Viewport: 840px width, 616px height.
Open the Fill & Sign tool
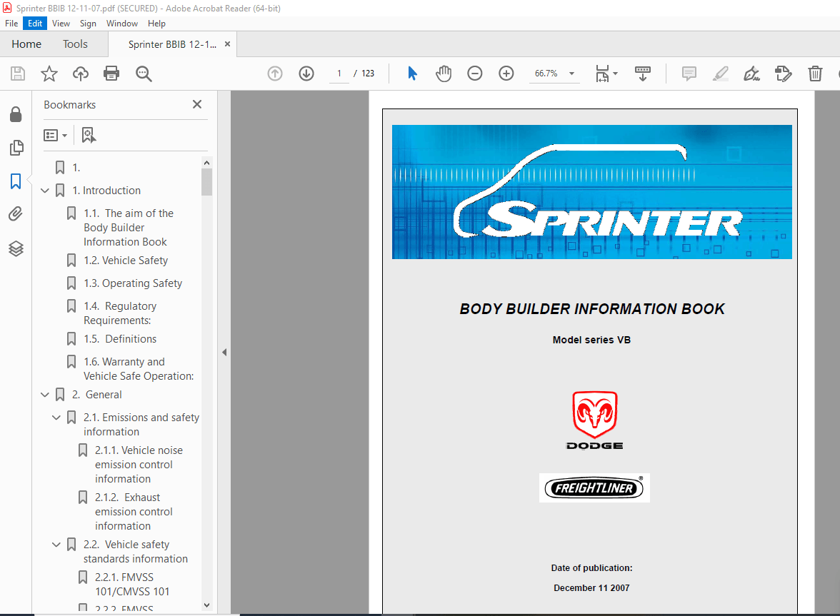click(x=751, y=73)
